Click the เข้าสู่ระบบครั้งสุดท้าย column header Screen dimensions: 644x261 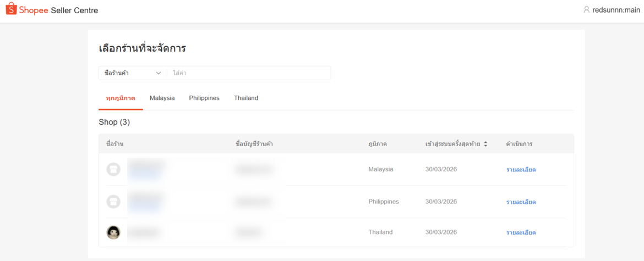click(x=452, y=144)
